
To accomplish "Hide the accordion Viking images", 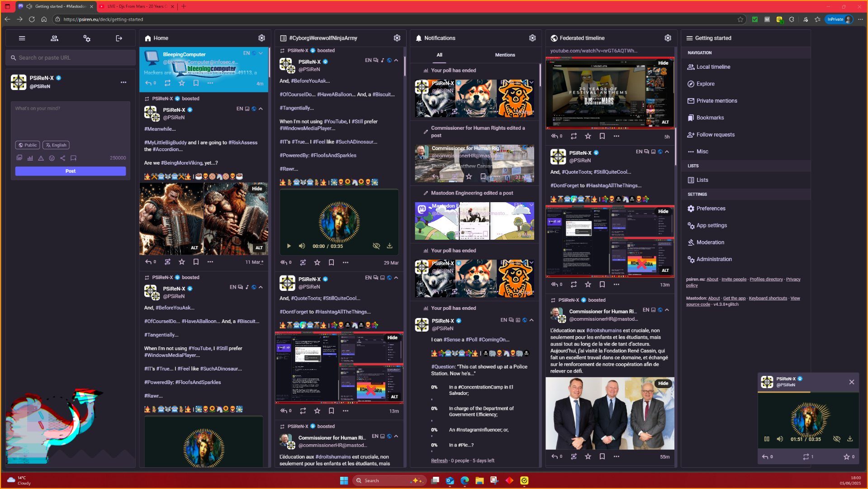I will pyautogui.click(x=257, y=189).
